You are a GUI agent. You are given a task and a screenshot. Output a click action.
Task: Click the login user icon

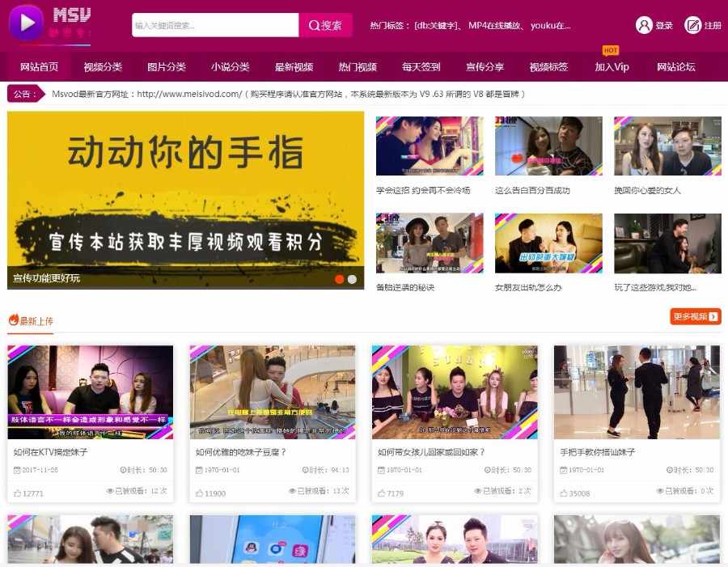(644, 25)
